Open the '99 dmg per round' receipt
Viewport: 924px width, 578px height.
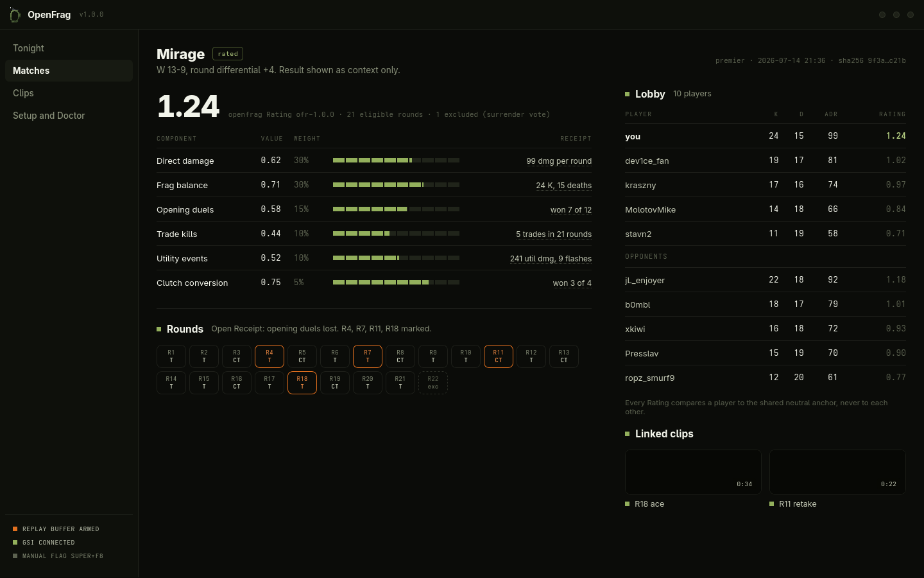tap(559, 161)
